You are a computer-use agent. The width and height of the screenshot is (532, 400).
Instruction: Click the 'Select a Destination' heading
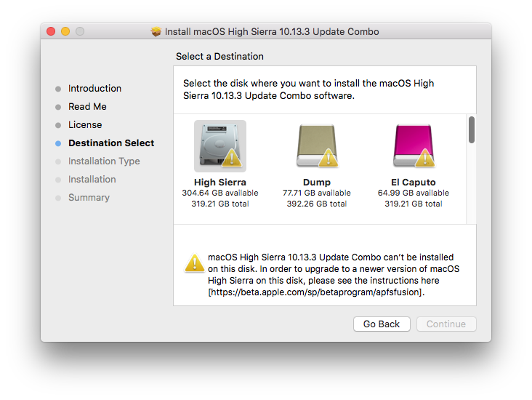click(220, 57)
